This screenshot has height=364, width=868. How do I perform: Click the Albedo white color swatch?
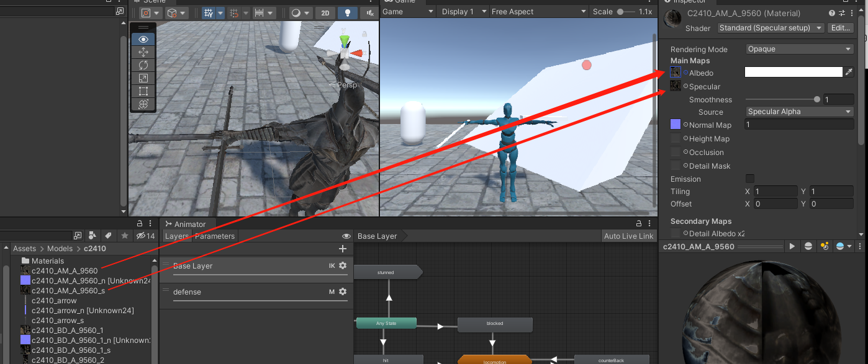point(793,73)
